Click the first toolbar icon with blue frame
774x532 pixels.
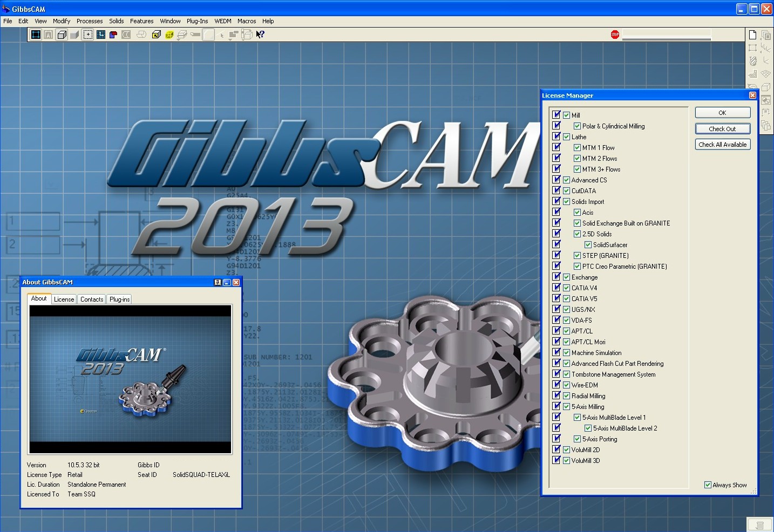(x=36, y=35)
